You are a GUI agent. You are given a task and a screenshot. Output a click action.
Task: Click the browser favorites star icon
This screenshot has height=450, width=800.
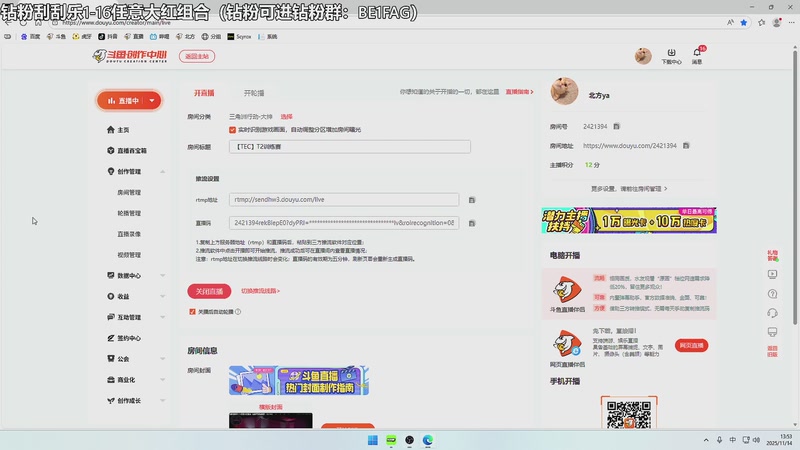[744, 22]
